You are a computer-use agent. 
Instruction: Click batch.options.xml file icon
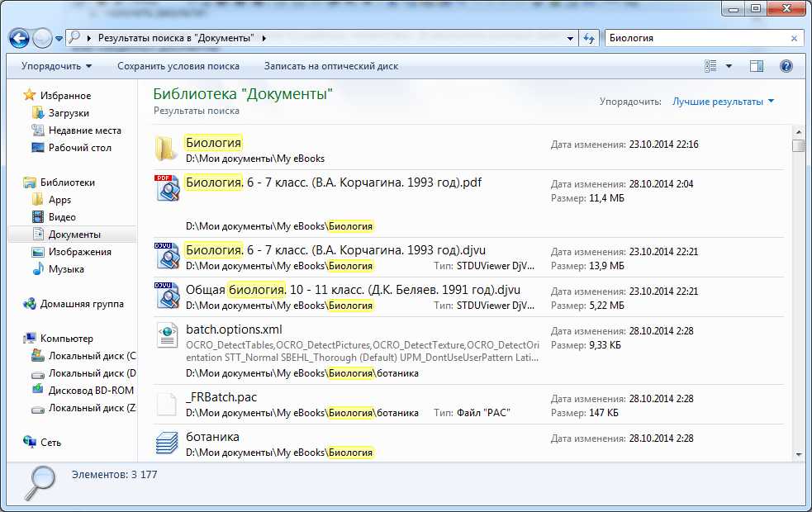pos(167,335)
